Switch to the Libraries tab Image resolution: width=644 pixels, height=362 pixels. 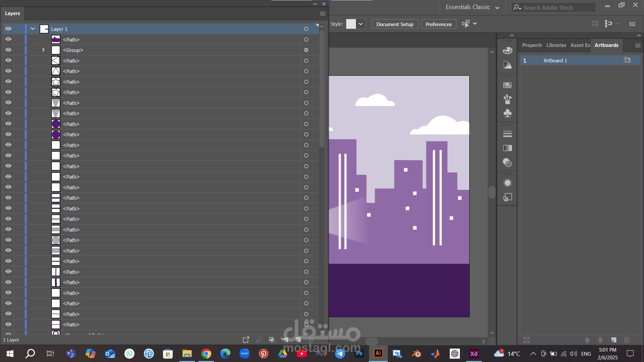(x=556, y=45)
